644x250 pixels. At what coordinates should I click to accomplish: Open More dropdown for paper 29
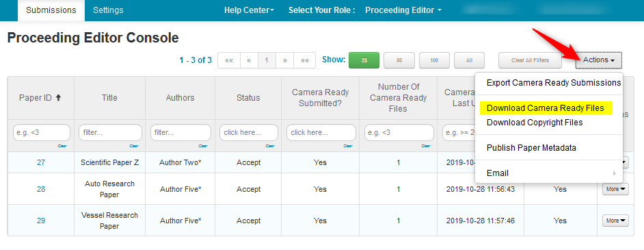(x=615, y=221)
